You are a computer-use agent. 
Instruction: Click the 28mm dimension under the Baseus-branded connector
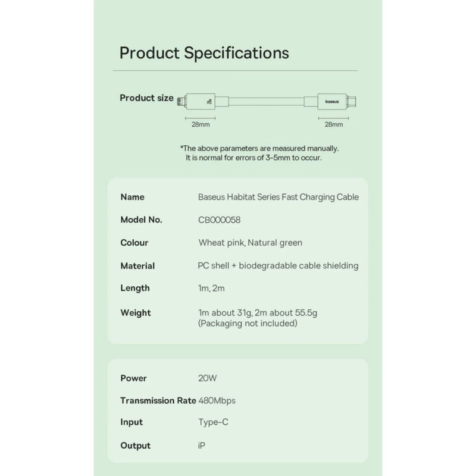[x=333, y=125]
